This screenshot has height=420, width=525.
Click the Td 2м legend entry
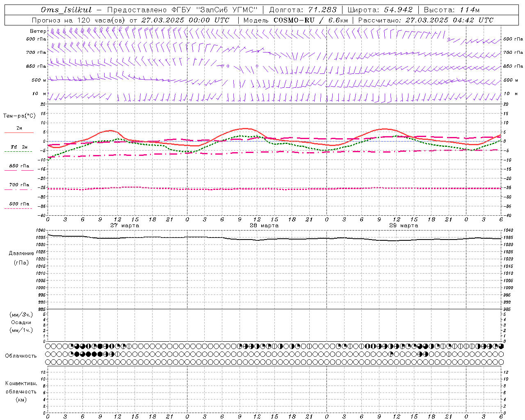coord(19,147)
